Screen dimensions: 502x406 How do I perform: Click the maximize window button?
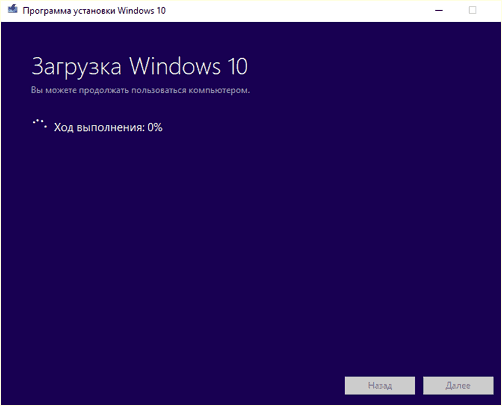(472, 10)
